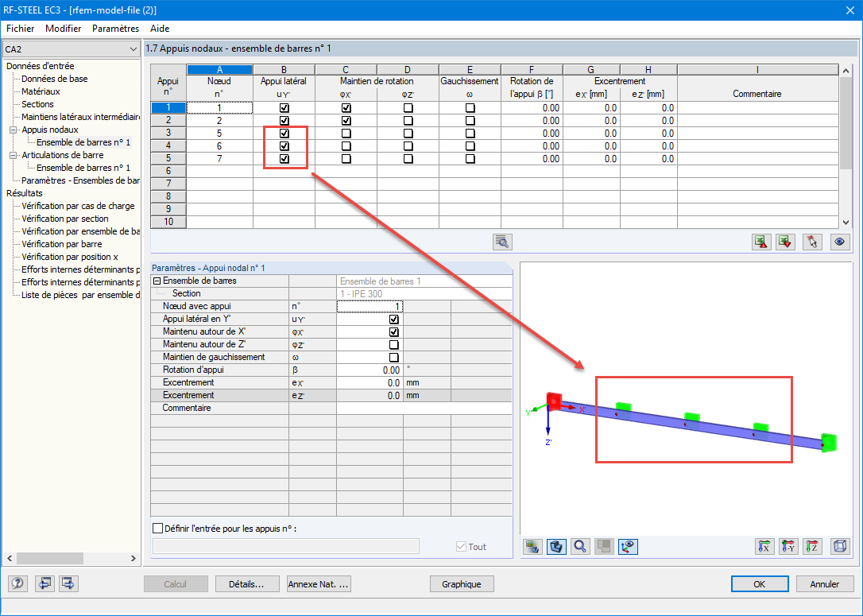Image resolution: width=863 pixels, height=616 pixels.
Task: Open Maintiens latéraux intermédiaires in the tree
Action: 80,117
